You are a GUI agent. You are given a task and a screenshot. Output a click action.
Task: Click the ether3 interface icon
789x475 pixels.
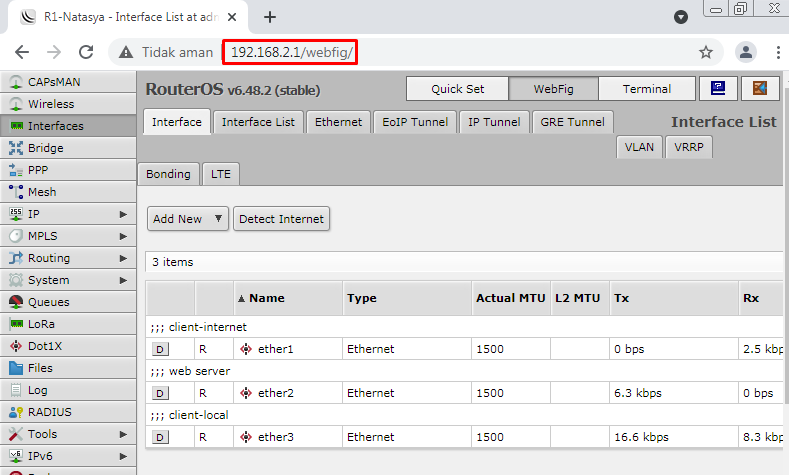pyautogui.click(x=246, y=437)
